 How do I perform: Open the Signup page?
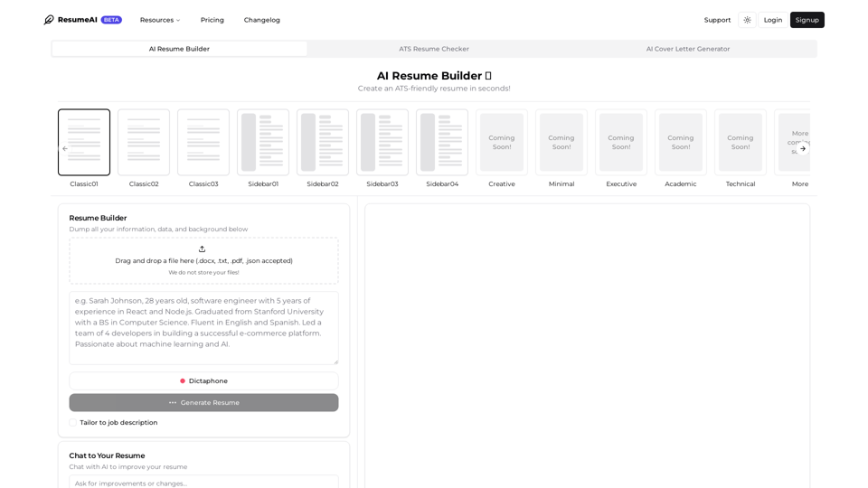click(x=807, y=20)
